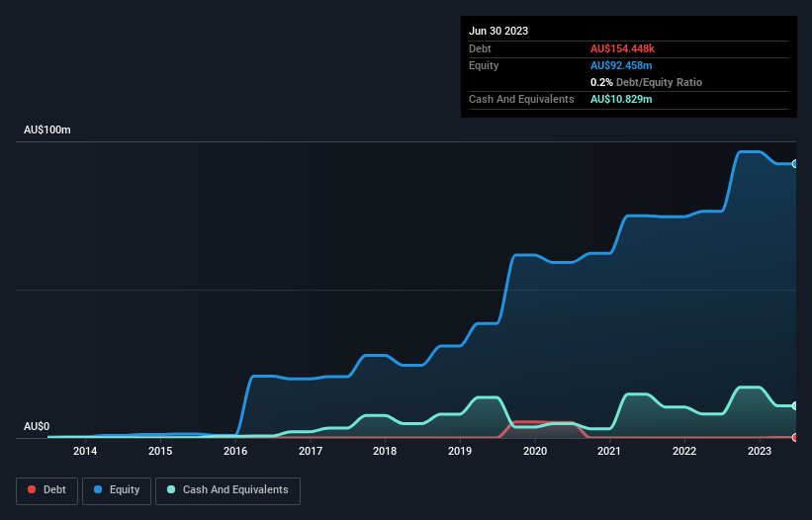The image size is (812, 520).
Task: Click the 2014 x-axis label
Action: pyautogui.click(x=85, y=451)
